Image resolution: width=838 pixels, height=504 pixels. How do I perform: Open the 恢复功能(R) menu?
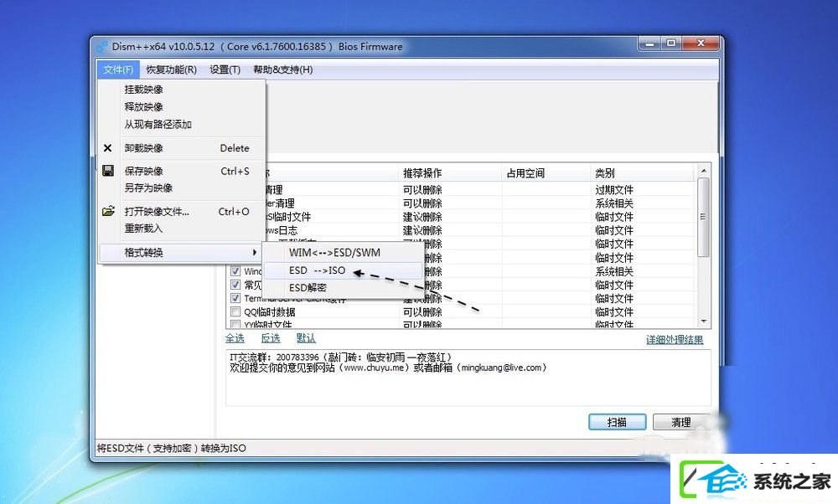click(172, 69)
